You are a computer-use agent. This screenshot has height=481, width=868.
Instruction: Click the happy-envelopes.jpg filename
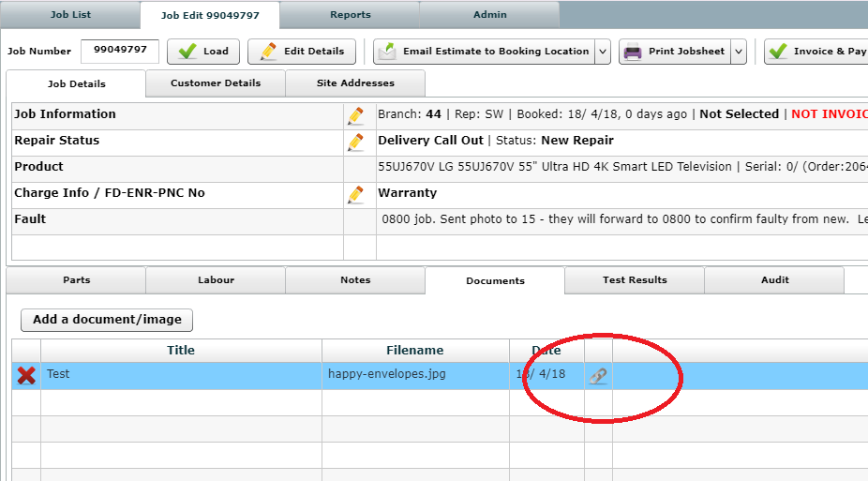click(x=386, y=374)
